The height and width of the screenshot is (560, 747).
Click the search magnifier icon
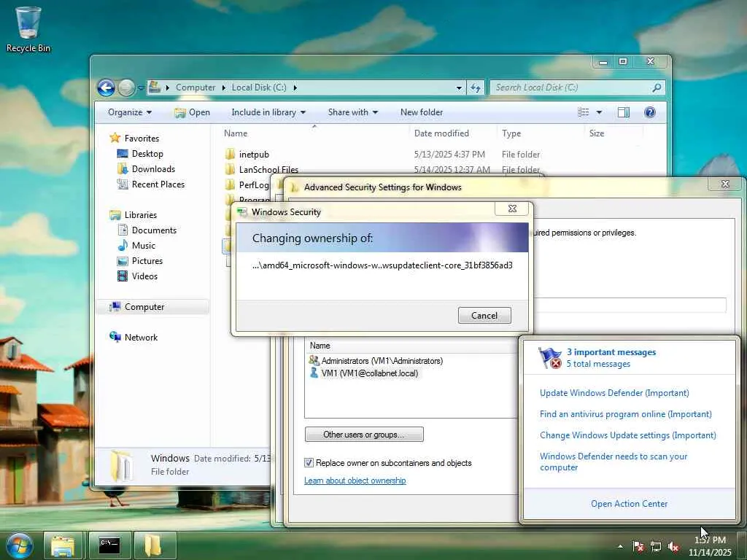point(657,87)
